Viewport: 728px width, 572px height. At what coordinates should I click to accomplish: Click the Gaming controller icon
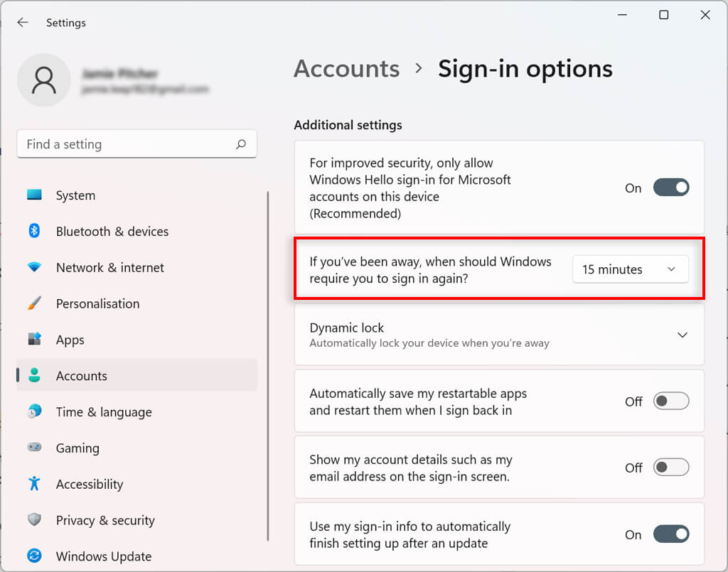[34, 448]
